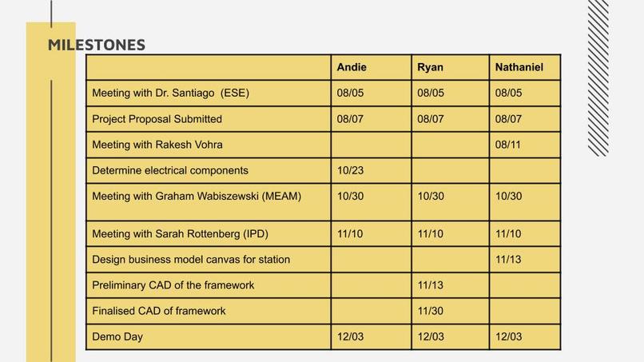Select Meeting with Graham Wabiszewski cell
The width and height of the screenshot is (644, 362).
tap(209, 202)
